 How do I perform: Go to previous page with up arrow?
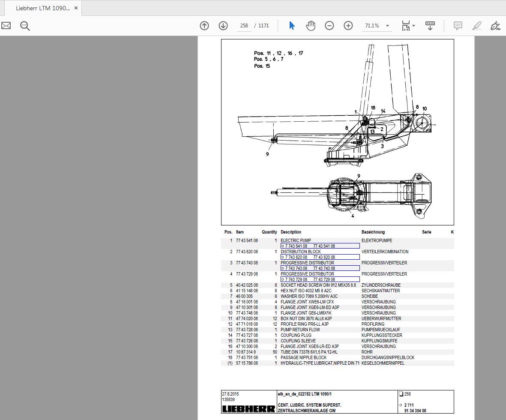coord(204,26)
